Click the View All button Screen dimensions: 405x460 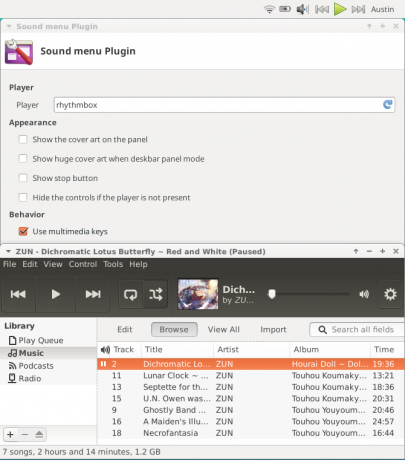[x=224, y=329]
